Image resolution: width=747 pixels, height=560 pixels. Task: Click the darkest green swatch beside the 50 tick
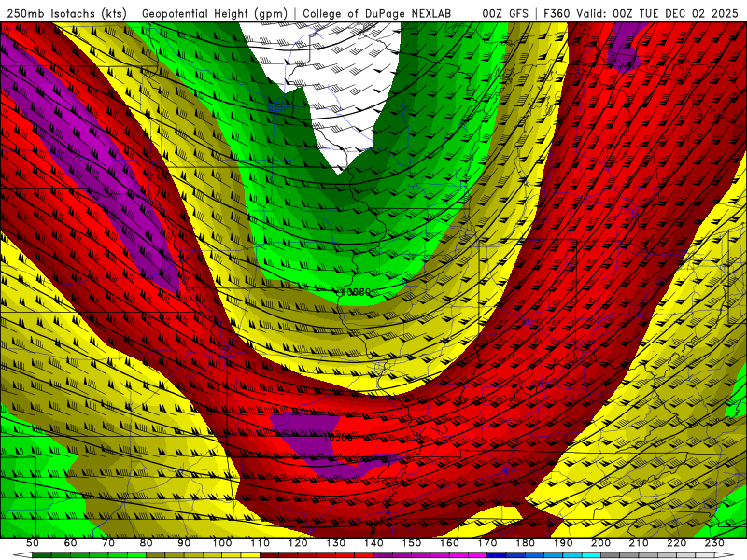(x=41, y=554)
